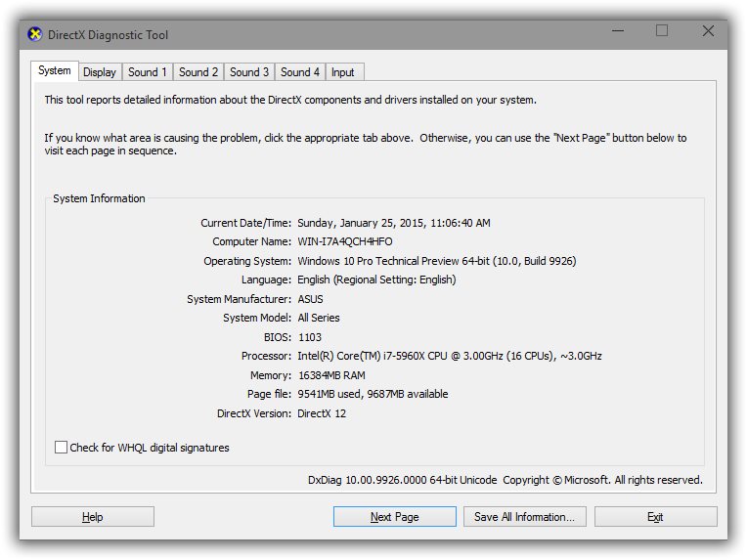
Task: Go to Next Page
Action: tap(394, 517)
